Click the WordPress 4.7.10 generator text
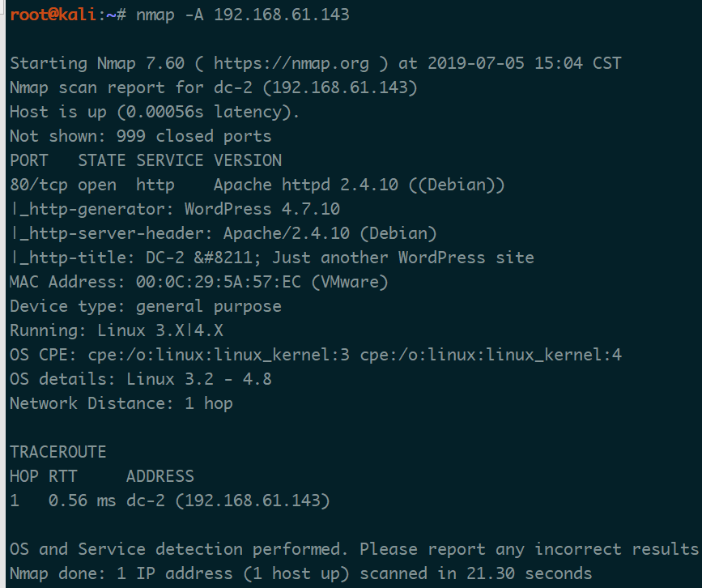The height and width of the screenshot is (588, 702). tap(262, 209)
